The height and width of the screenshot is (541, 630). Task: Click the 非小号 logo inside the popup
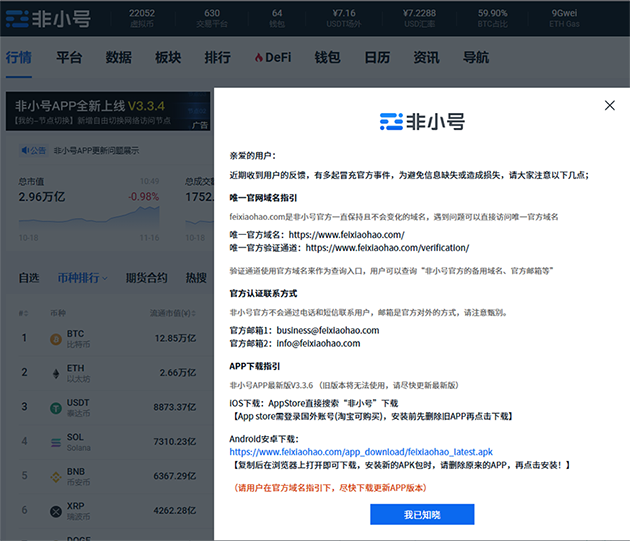422,121
